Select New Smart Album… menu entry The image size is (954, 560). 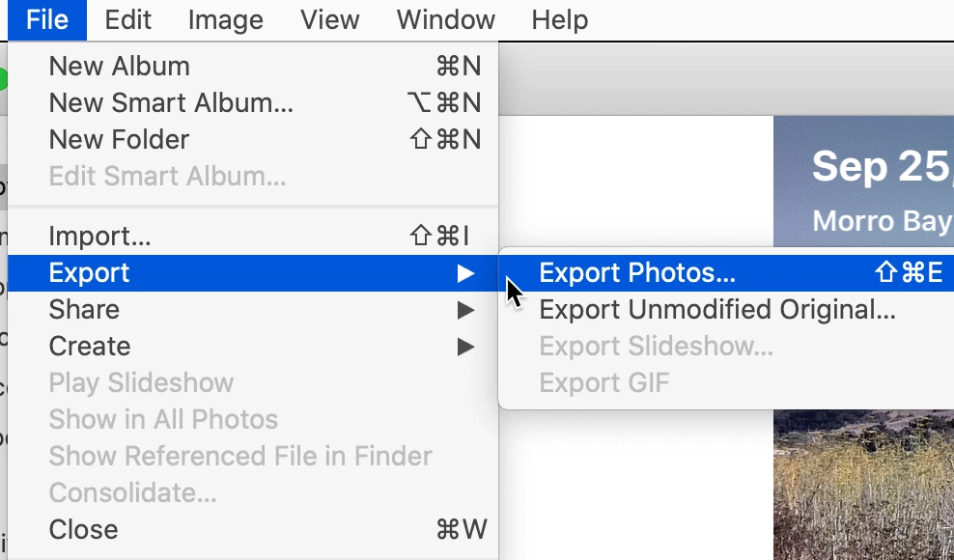tap(253, 102)
